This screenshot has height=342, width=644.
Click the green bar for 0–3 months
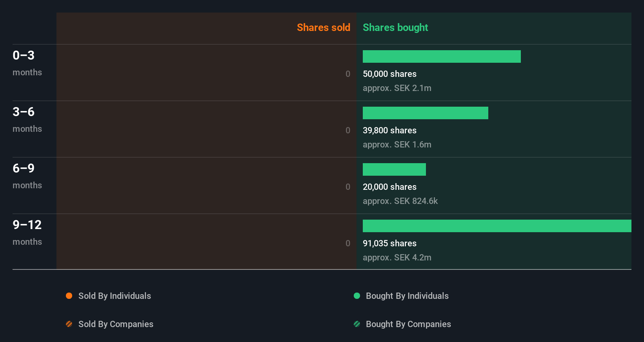pos(442,56)
